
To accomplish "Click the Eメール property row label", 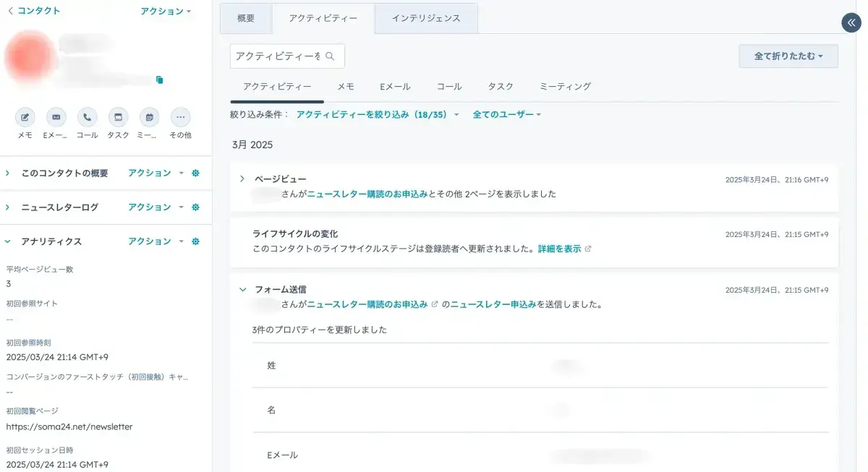I will [x=282, y=455].
